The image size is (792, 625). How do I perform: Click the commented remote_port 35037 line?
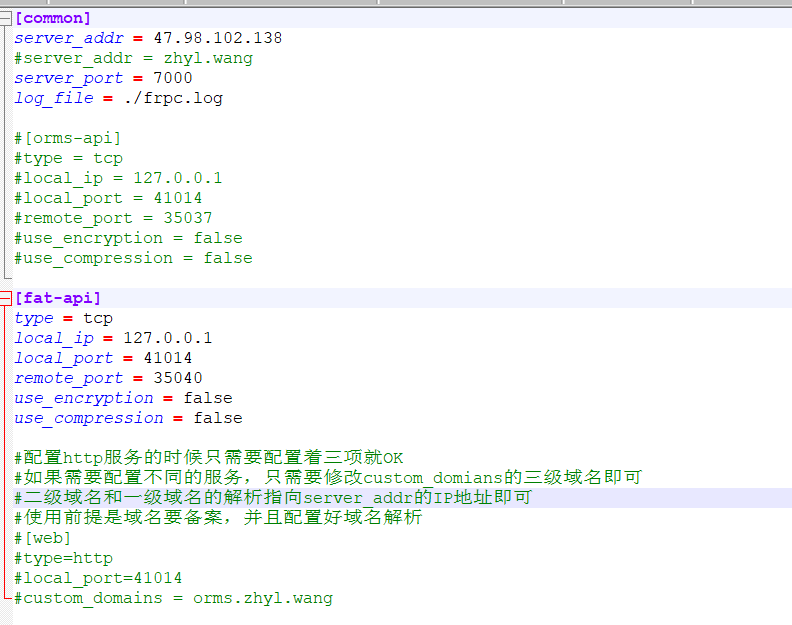(113, 218)
